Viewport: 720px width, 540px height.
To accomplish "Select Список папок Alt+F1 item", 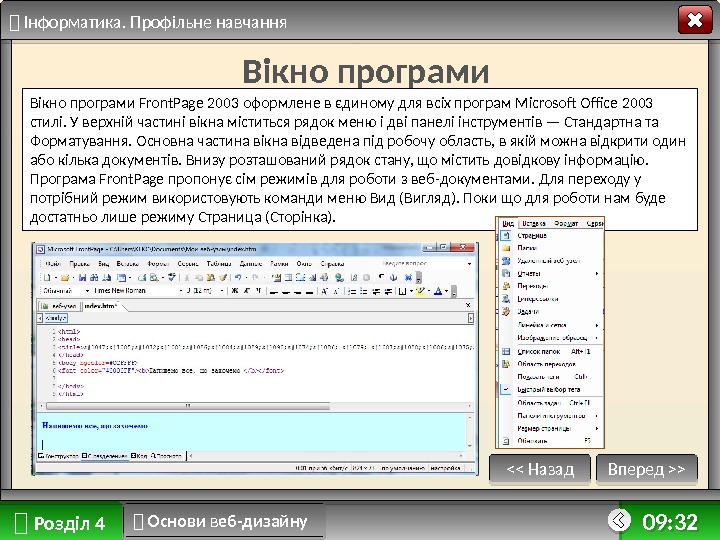I will click(x=550, y=351).
